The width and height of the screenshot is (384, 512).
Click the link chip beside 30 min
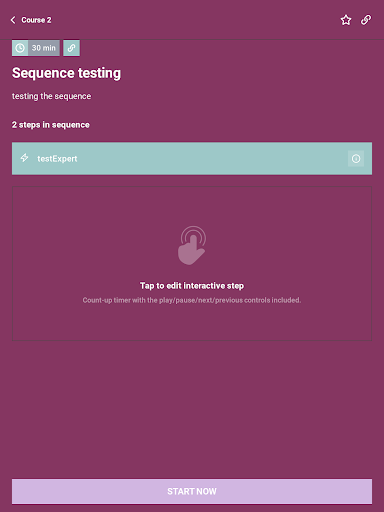click(71, 48)
